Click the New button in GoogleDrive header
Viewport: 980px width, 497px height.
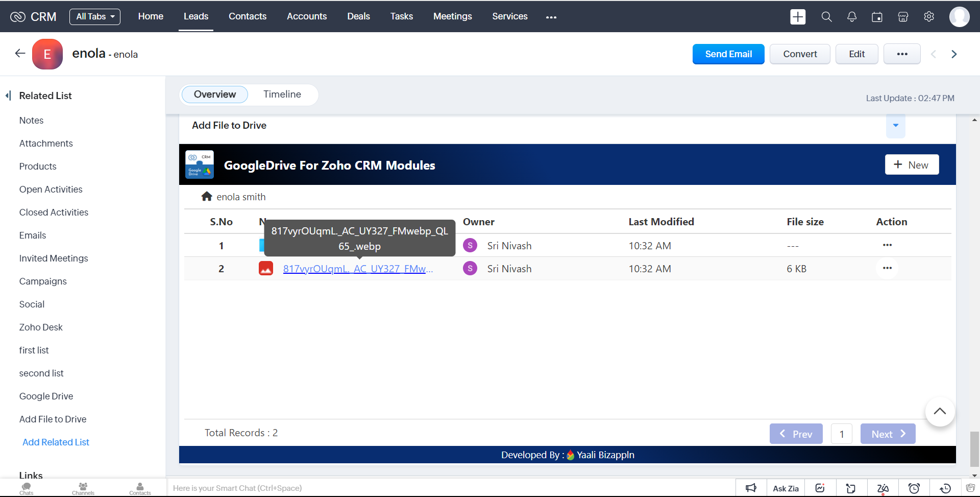[912, 165]
